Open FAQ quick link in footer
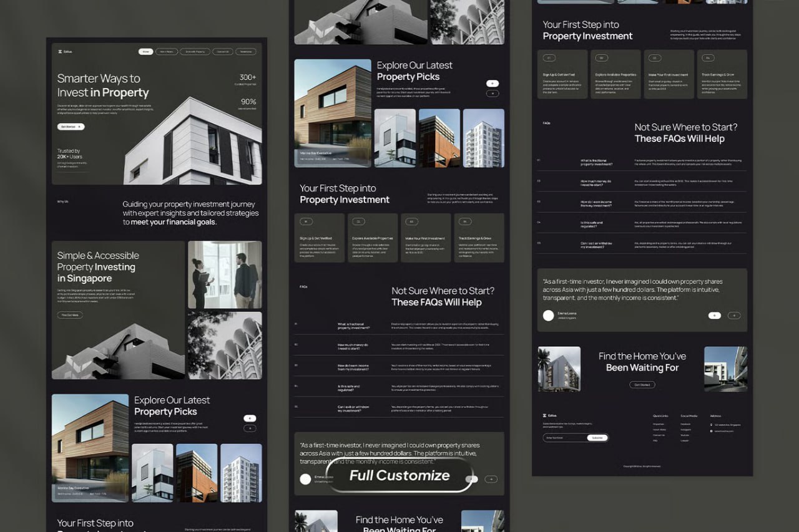 (x=655, y=440)
